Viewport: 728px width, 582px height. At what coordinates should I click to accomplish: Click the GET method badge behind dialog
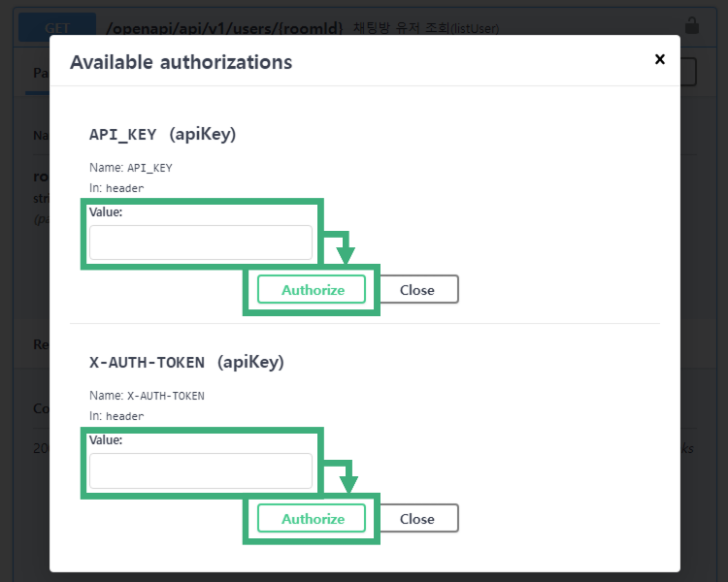(x=57, y=26)
